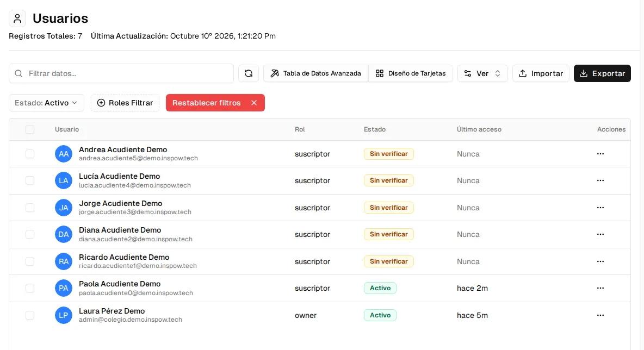The image size is (644, 350).
Task: Click the LA avatar of Lucía
Action: (x=64, y=180)
